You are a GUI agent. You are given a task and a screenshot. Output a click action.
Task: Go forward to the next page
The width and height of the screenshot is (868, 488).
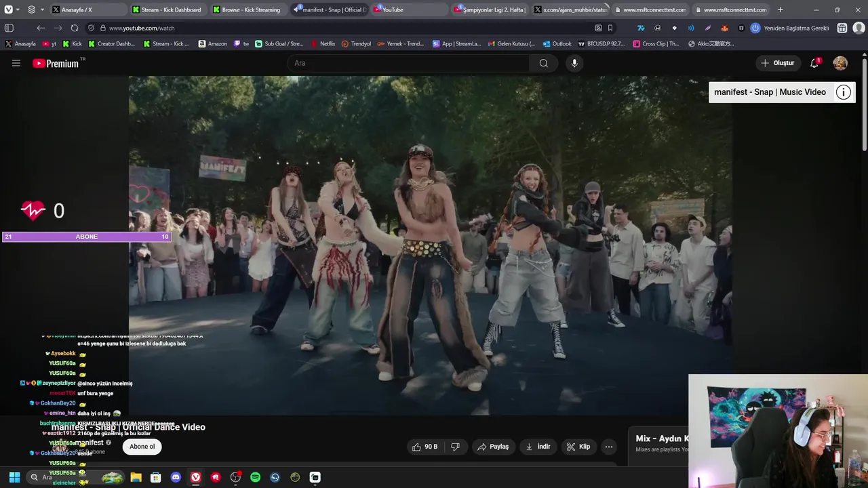(58, 28)
